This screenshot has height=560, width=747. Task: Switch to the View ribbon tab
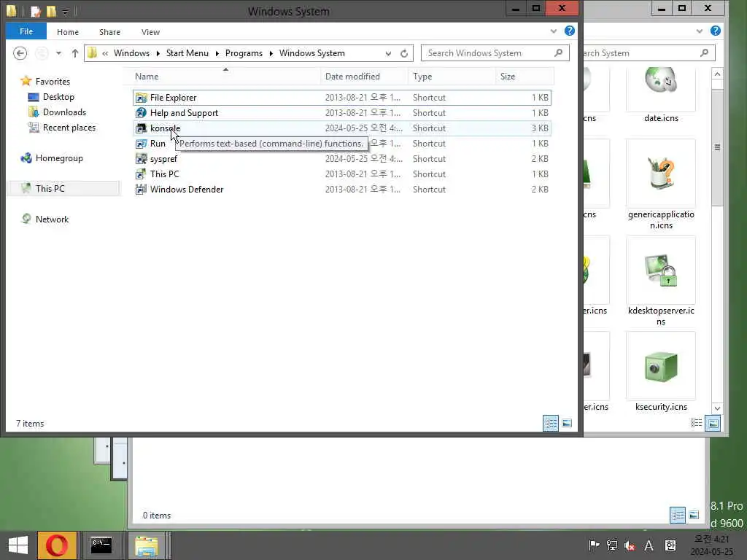(x=150, y=32)
